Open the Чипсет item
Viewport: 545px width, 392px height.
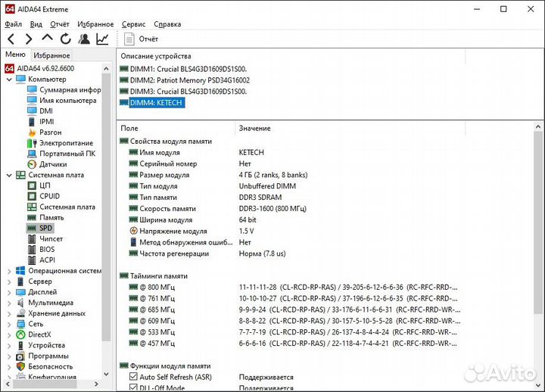(x=45, y=238)
